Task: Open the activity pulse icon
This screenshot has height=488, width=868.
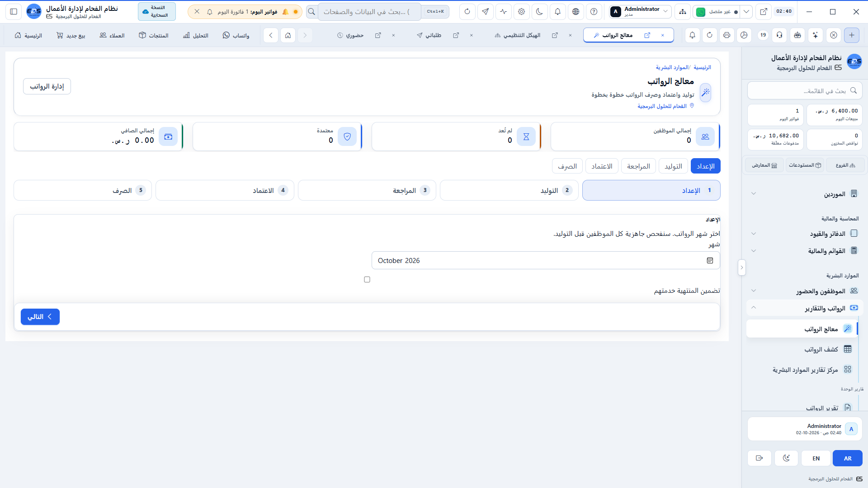Action: click(x=503, y=12)
